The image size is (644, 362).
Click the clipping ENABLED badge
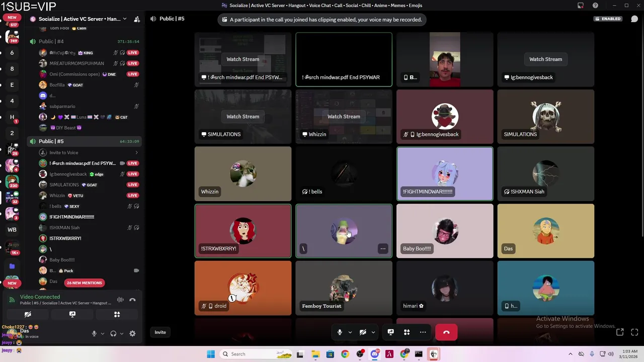click(x=607, y=19)
